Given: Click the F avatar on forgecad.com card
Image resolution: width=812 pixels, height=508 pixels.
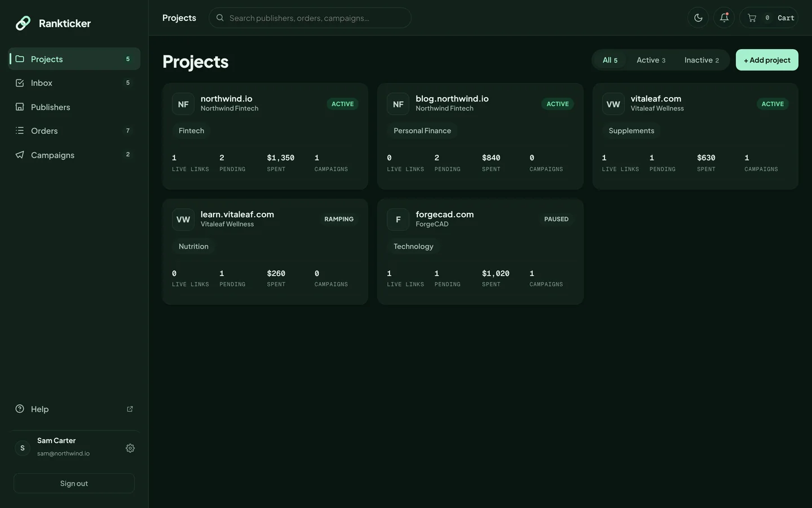Looking at the screenshot, I should click(398, 220).
